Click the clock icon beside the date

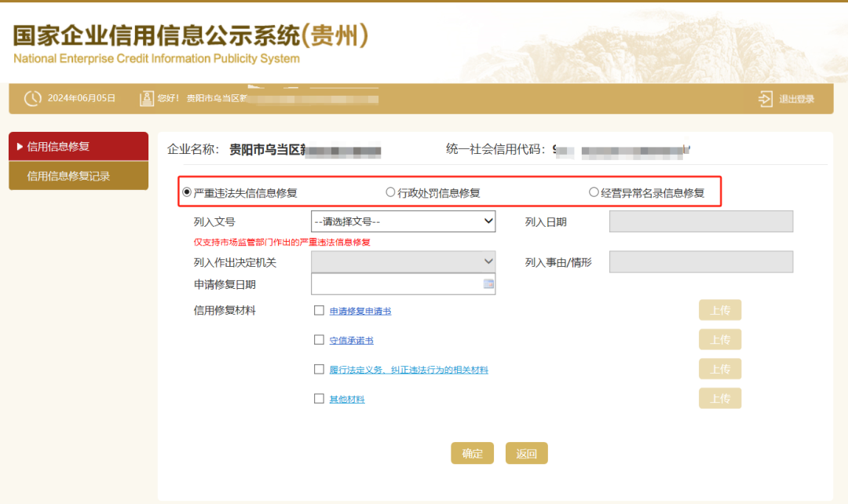point(33,98)
